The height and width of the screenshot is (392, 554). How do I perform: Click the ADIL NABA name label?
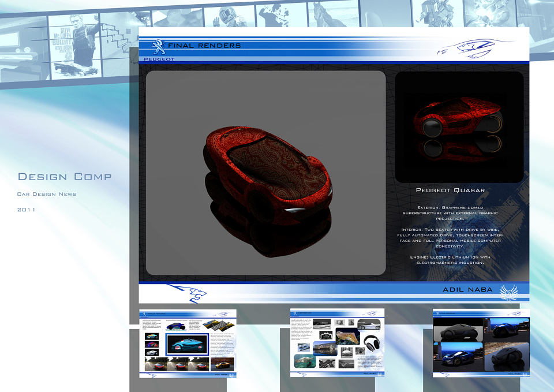click(x=467, y=290)
